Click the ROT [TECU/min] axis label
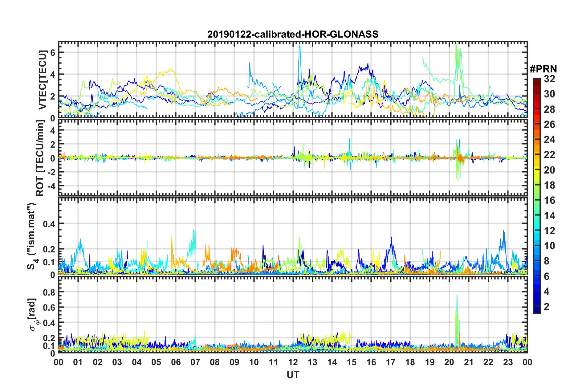586x392 pixels. click(x=40, y=158)
